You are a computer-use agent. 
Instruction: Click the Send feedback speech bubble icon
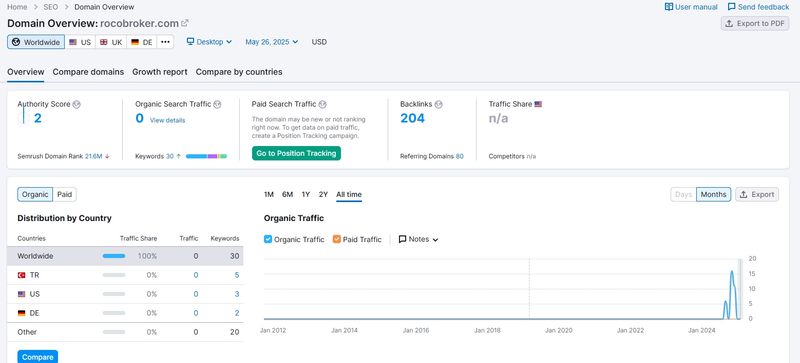(732, 7)
